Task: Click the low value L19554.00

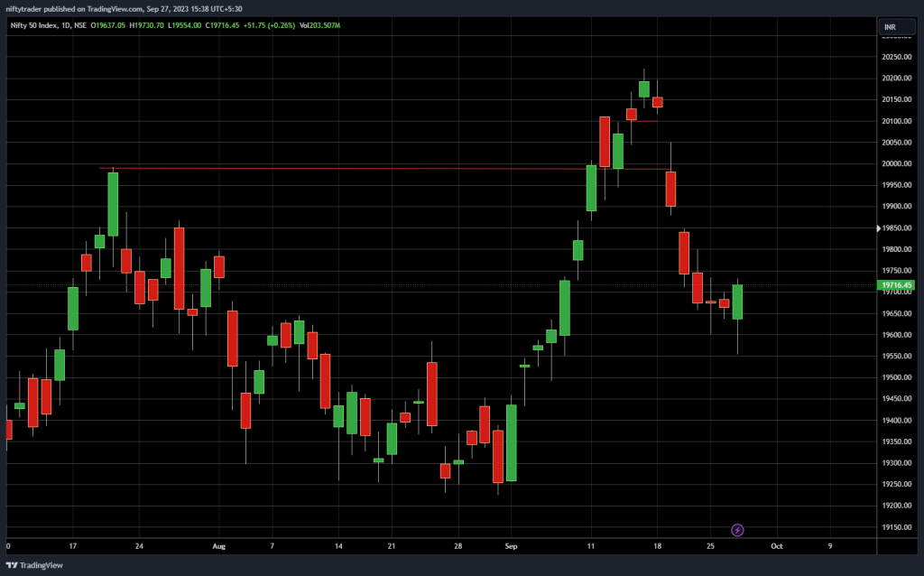Action: pos(184,25)
